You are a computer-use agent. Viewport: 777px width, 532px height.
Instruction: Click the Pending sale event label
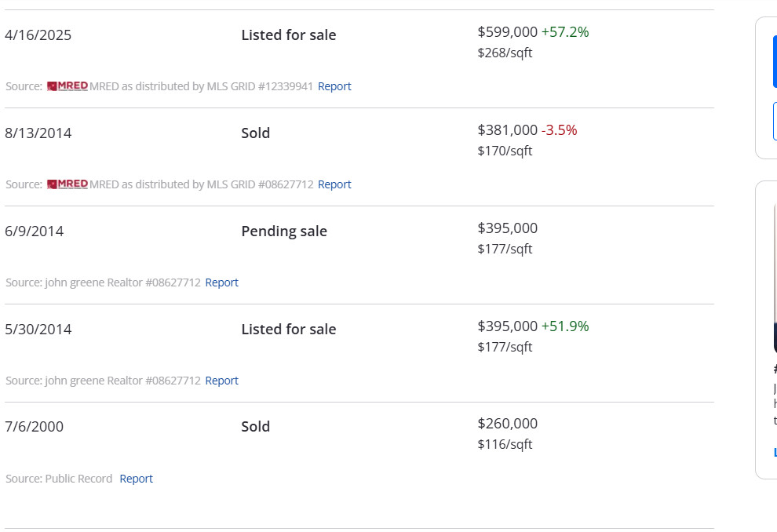(284, 231)
